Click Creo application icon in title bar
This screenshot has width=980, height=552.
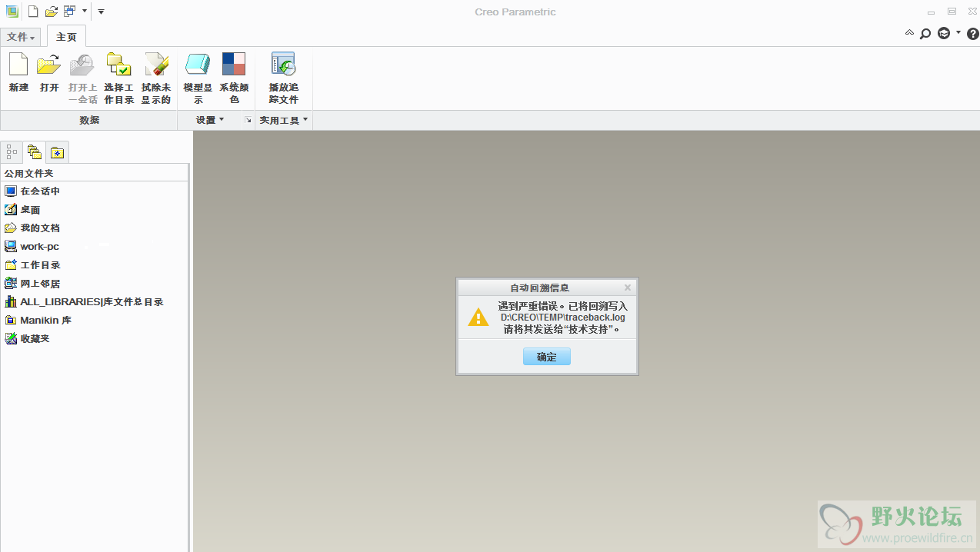(x=12, y=12)
